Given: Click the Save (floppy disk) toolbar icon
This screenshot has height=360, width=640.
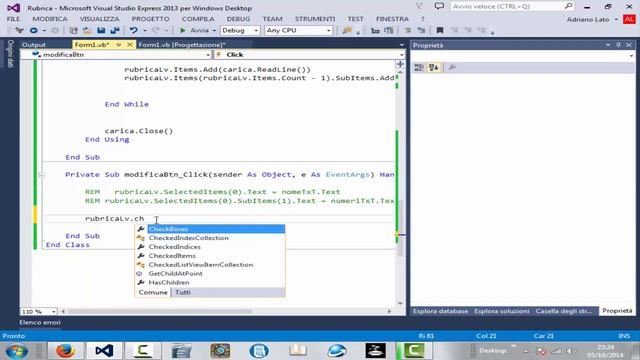Looking at the screenshot, I should click(101, 30).
